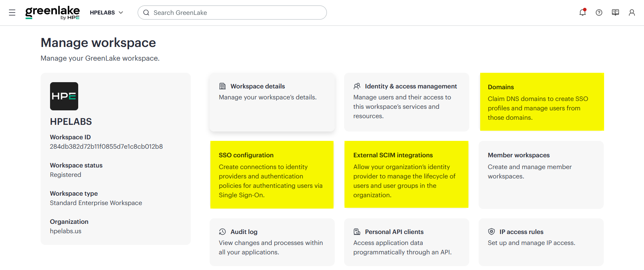
Task: Click 'Create connections to identity providers' description
Action: coord(271,181)
